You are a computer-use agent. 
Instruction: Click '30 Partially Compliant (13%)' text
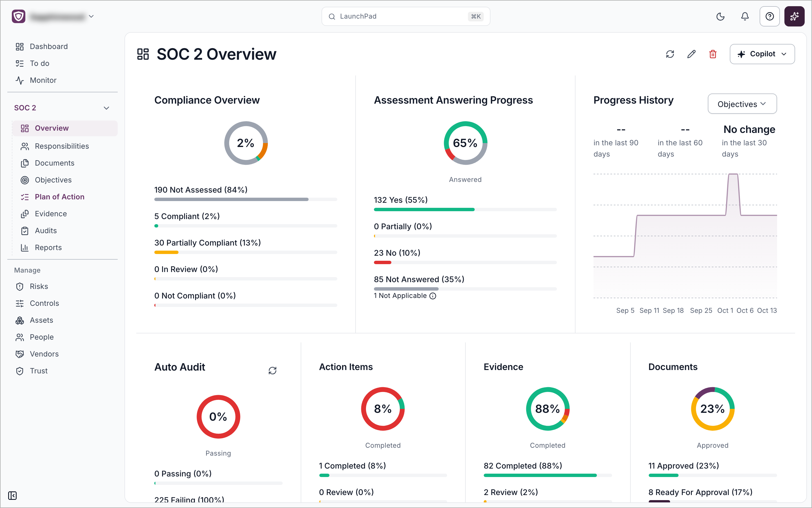pos(208,243)
